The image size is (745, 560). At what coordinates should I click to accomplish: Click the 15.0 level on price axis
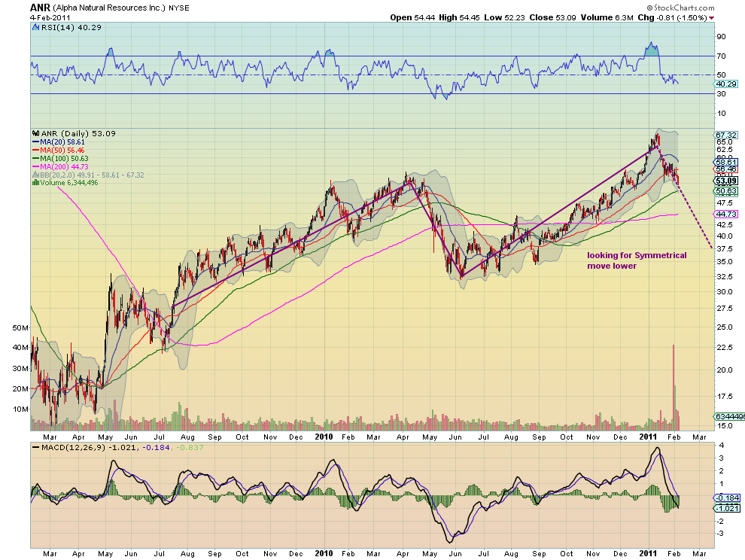[x=725, y=426]
